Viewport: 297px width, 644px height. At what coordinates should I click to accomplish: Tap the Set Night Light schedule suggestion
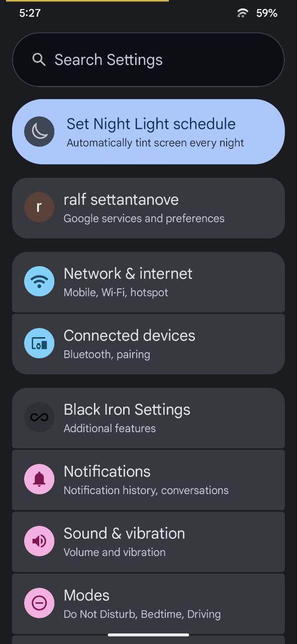(148, 132)
